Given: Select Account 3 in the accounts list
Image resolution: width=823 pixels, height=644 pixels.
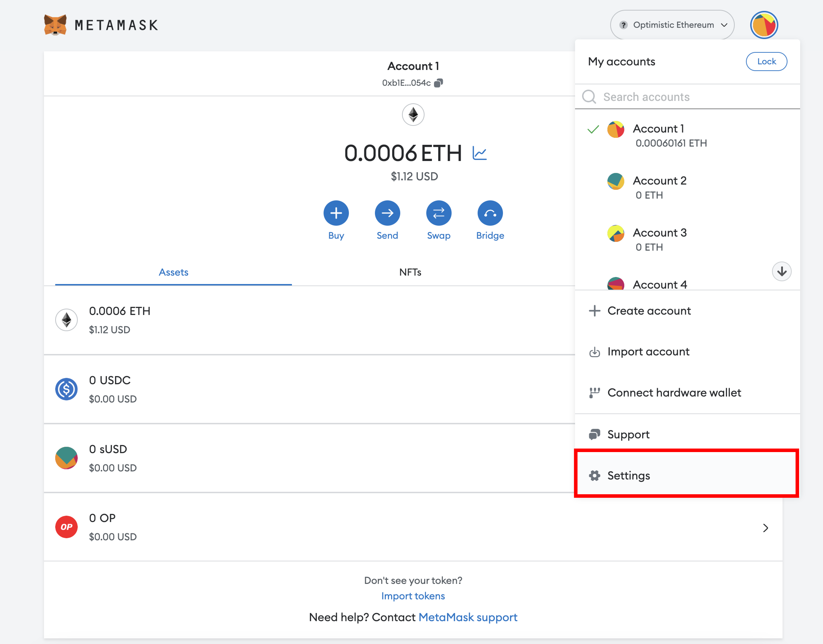Looking at the screenshot, I should click(x=659, y=239).
